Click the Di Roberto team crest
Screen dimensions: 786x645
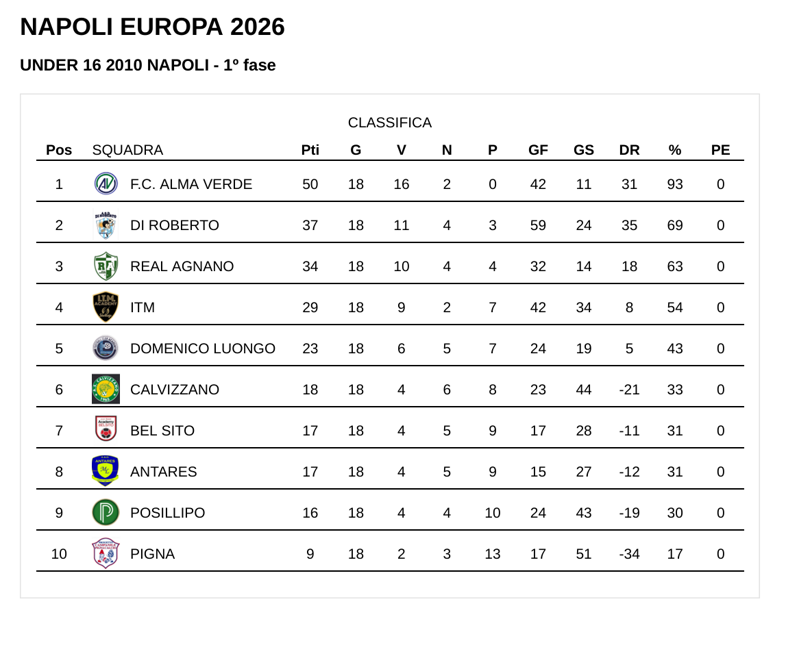[105, 225]
